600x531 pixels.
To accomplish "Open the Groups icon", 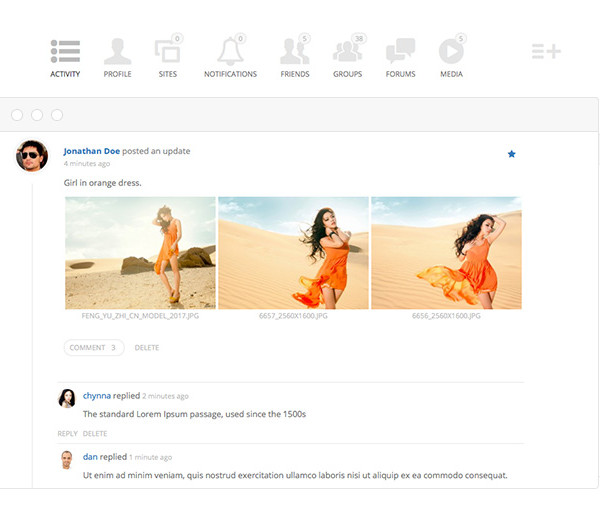I will [347, 51].
